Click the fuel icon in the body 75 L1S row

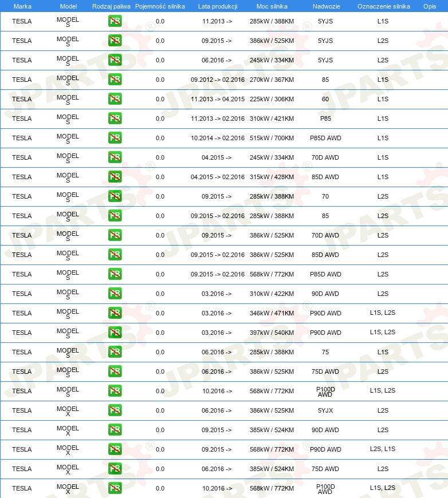tap(115, 352)
